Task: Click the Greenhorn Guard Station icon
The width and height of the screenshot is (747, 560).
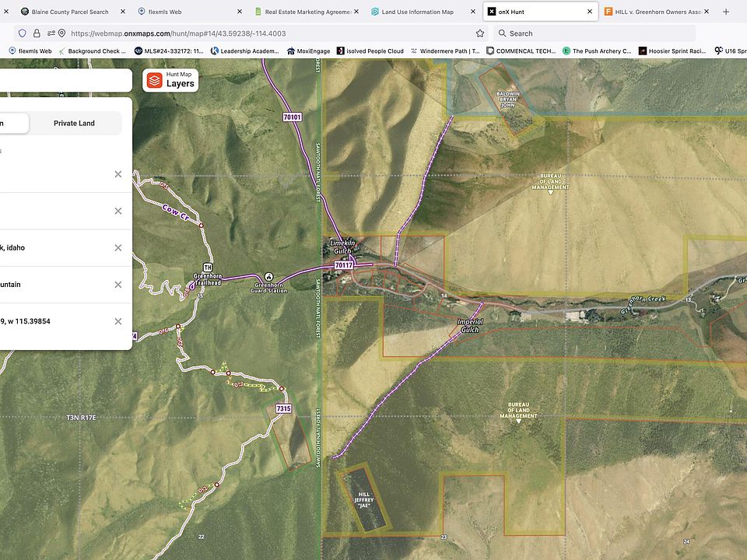Action: [x=268, y=277]
